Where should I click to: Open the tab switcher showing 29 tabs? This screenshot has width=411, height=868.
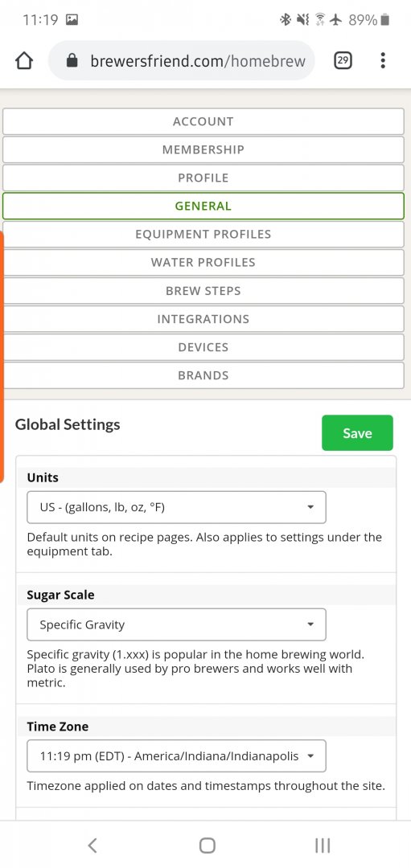pyautogui.click(x=343, y=60)
